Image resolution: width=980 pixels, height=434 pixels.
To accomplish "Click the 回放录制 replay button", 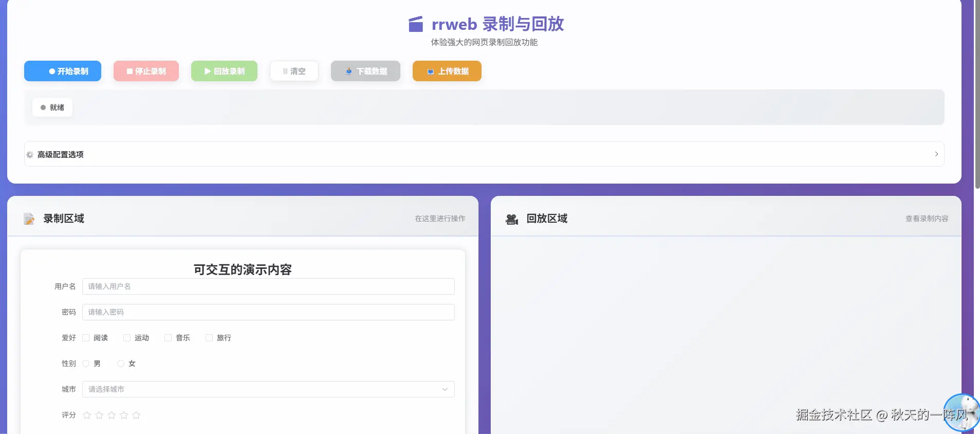I will pos(224,71).
